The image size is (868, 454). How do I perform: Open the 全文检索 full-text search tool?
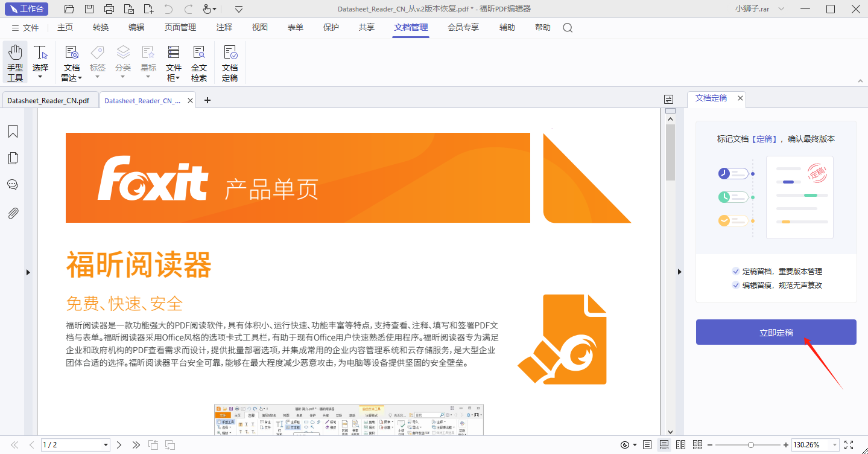pyautogui.click(x=199, y=62)
